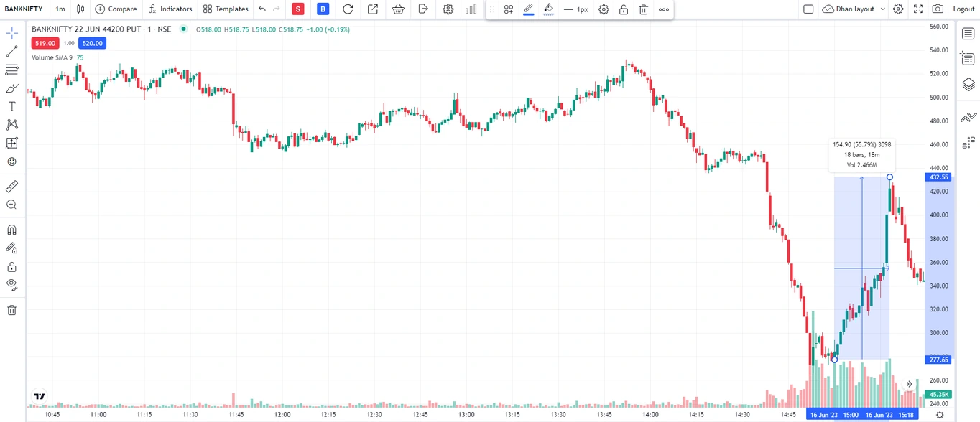Screen dimensions: 980x422
Task: Select the crosshair cursor tool
Action: 11,33
